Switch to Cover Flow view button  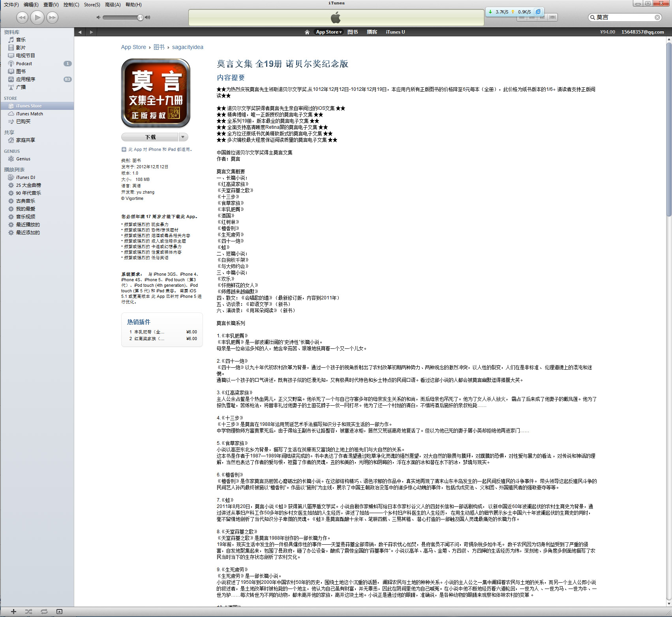click(x=552, y=17)
